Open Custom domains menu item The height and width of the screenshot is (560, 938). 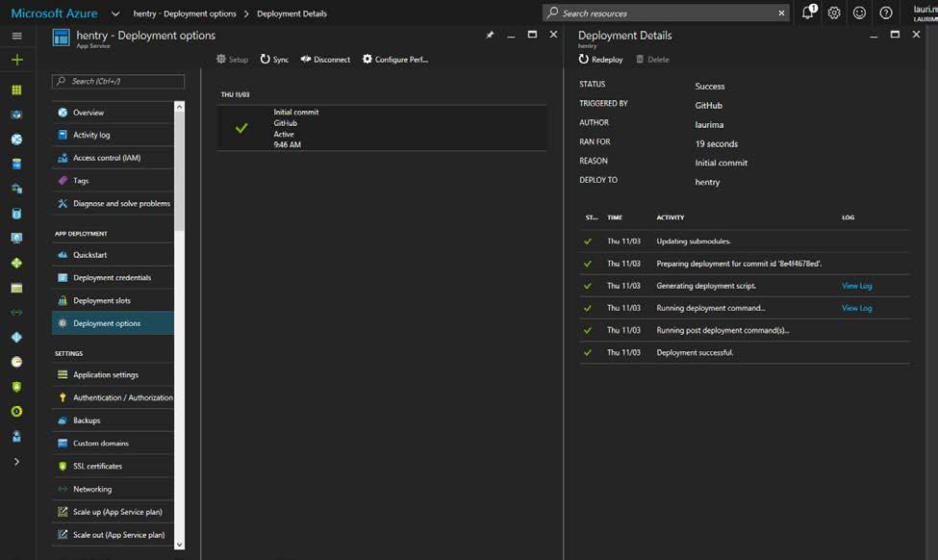coord(114,444)
